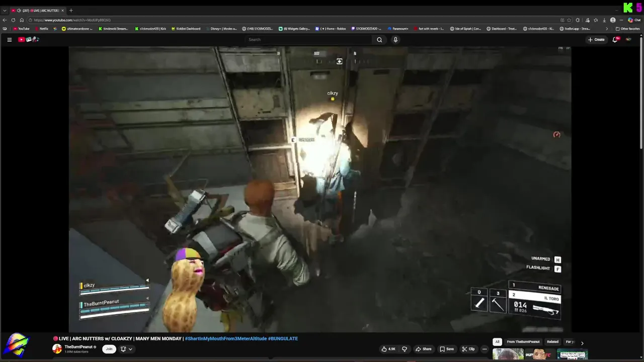Like the video with thumbs-up

point(388,349)
